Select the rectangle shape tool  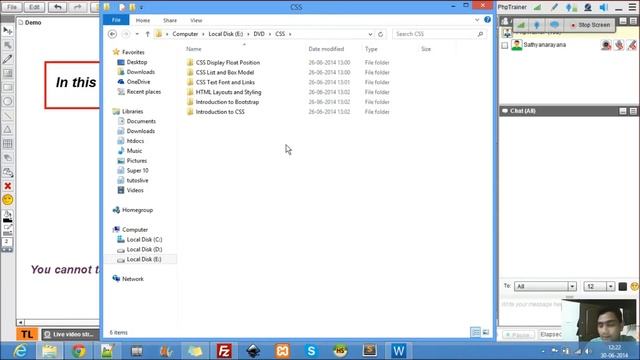pos(7,87)
